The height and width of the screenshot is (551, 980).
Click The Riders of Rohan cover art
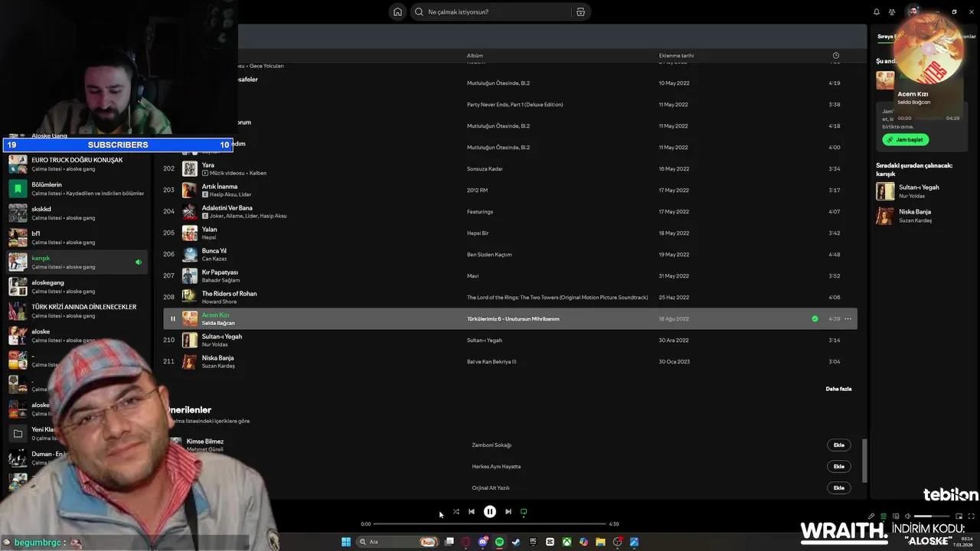(189, 297)
